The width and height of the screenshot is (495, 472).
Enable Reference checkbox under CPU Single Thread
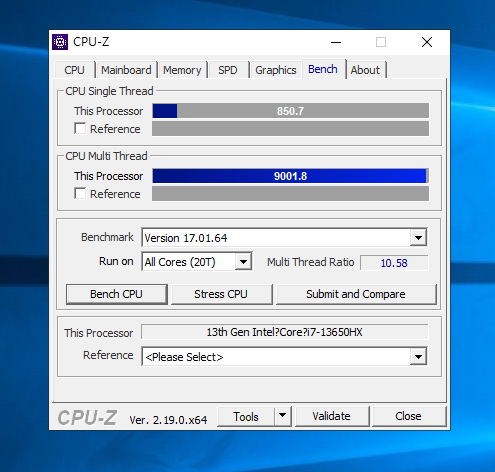[80, 128]
